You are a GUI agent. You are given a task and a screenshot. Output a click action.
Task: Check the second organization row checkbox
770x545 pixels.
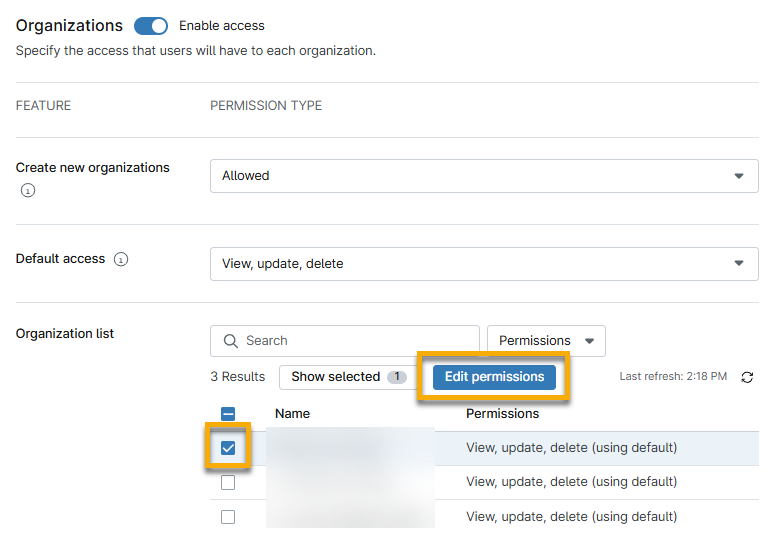(228, 483)
